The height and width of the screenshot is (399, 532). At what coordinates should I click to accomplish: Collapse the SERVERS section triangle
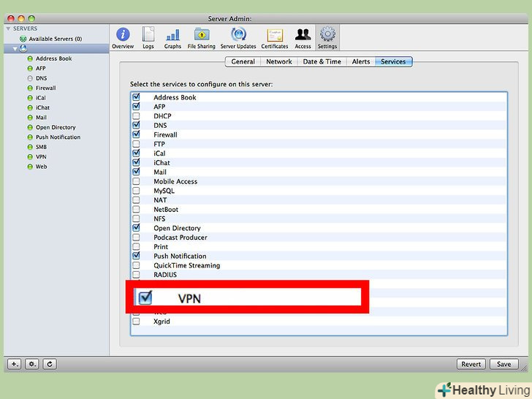(9, 28)
